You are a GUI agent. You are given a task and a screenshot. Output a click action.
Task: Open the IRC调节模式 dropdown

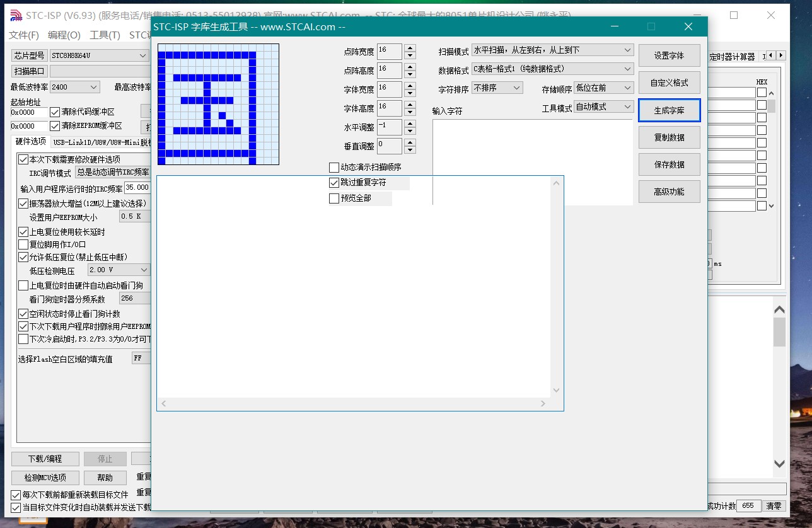tap(112, 172)
